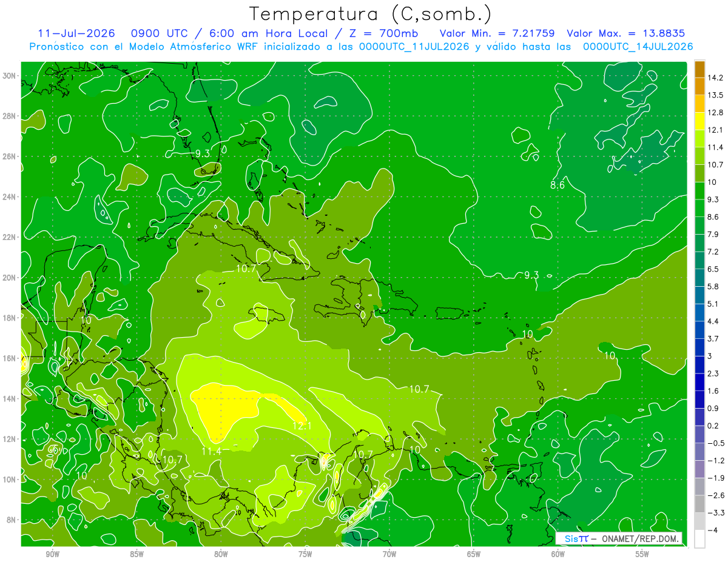Click the '80W' longitude axis label

click(x=221, y=555)
